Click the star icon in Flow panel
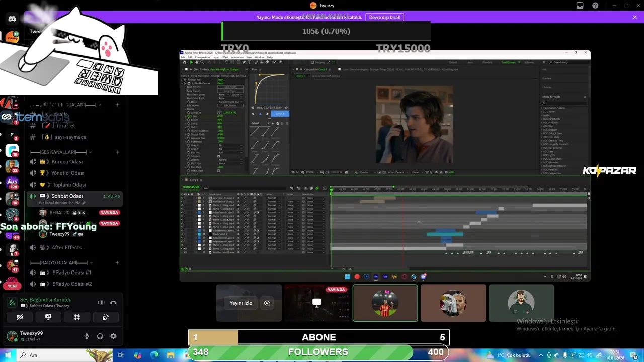 click(x=286, y=108)
